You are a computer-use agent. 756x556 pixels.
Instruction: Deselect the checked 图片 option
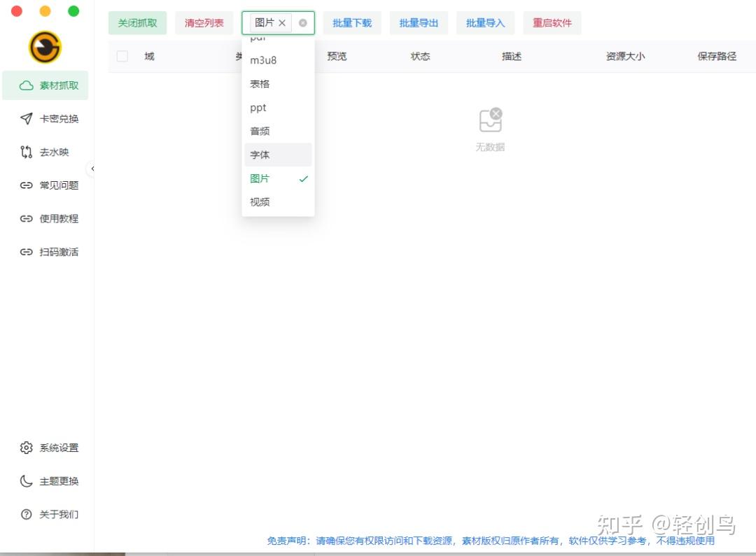click(278, 178)
